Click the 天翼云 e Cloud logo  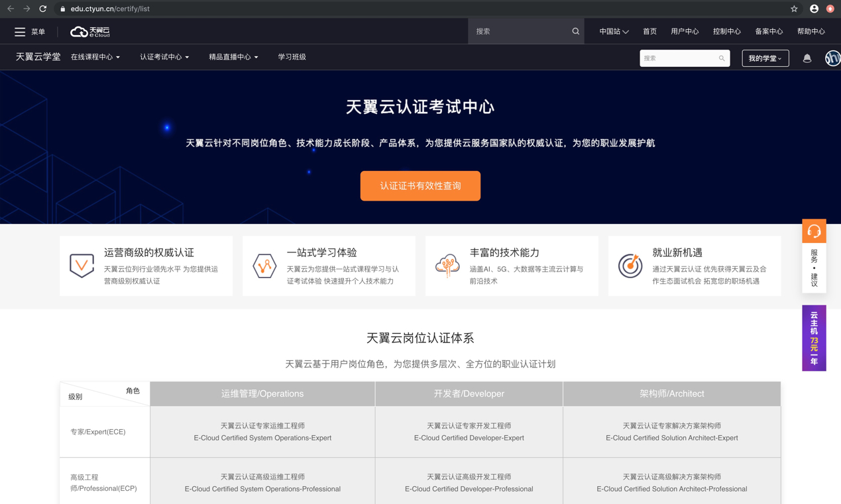90,32
